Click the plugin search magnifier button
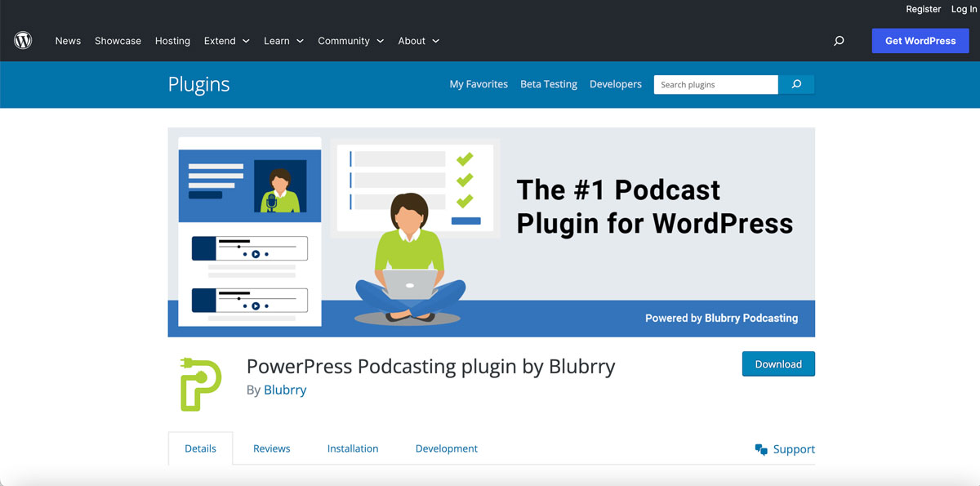Screen dimensions: 980x486 (x=795, y=84)
